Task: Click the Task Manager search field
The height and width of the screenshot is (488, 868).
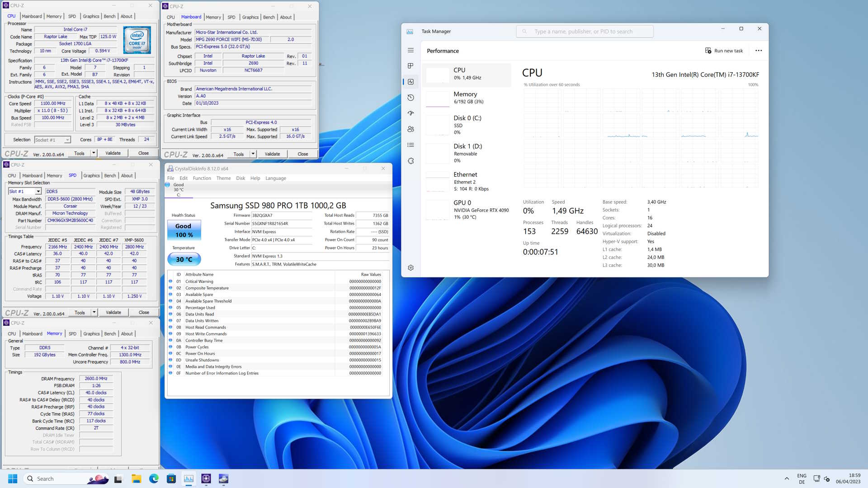Action: click(584, 32)
